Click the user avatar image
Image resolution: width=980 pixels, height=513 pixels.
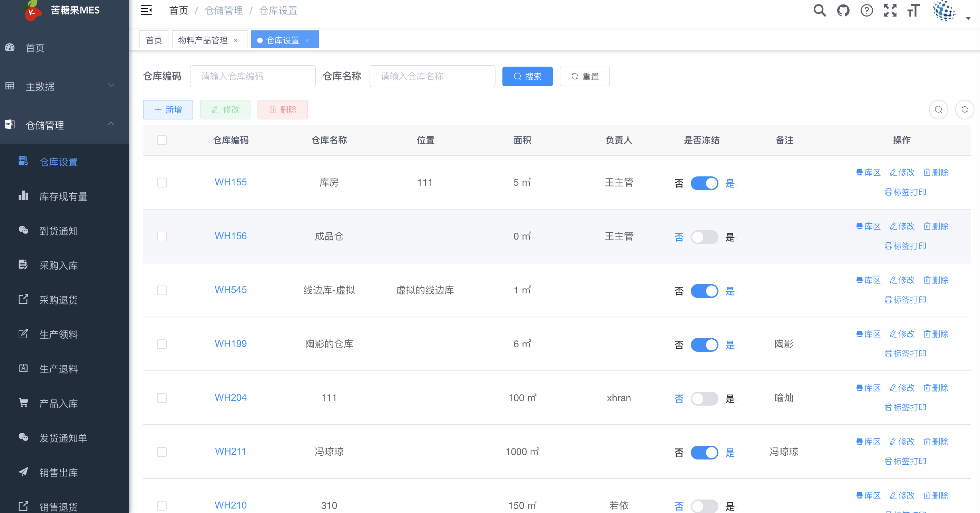click(944, 10)
